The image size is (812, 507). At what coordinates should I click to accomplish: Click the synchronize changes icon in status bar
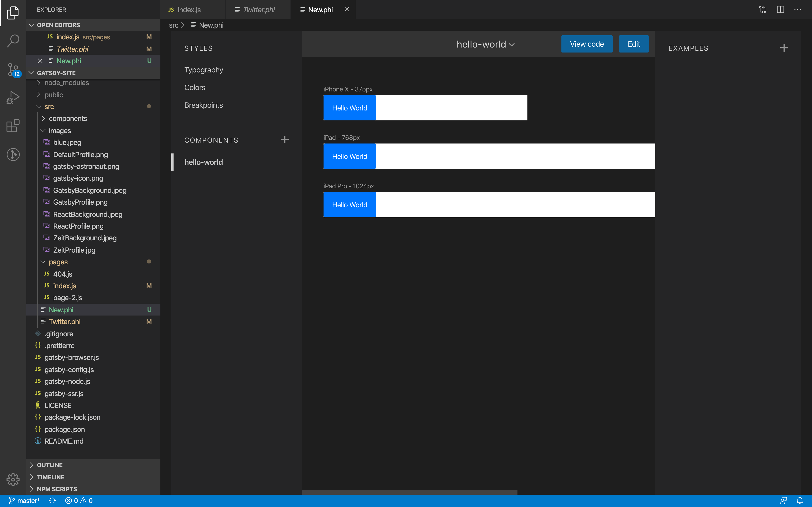click(52, 501)
